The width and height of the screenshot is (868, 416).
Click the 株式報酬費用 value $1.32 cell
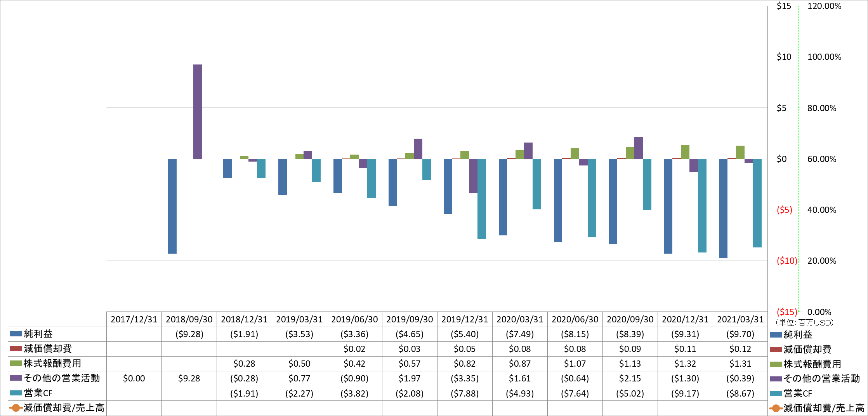[685, 364]
